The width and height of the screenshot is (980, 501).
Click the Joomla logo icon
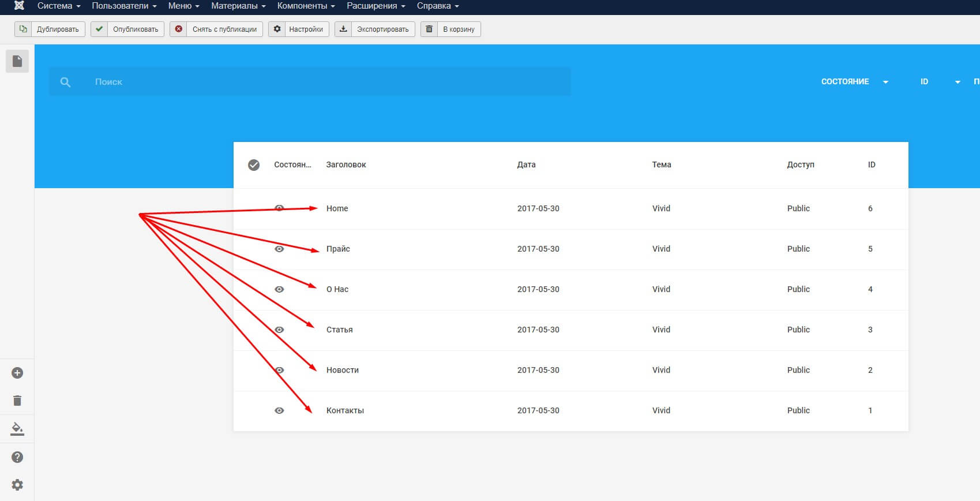tap(19, 6)
